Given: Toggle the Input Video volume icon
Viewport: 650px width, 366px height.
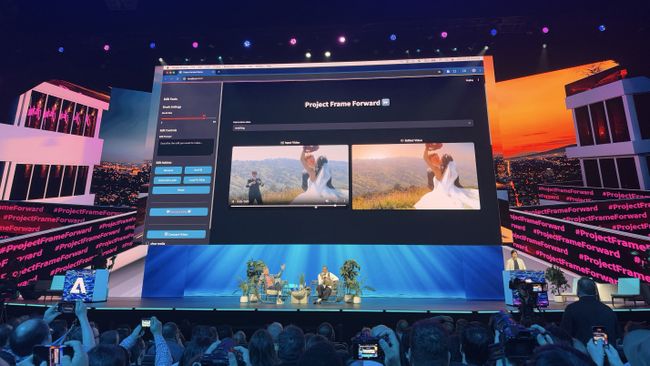Looking at the screenshot, I should pyautogui.click(x=327, y=201).
